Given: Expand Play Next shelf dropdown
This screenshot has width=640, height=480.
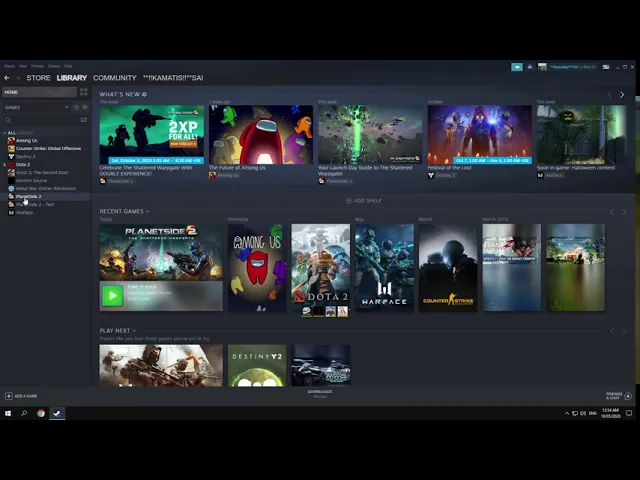Looking at the screenshot, I should click(x=134, y=331).
